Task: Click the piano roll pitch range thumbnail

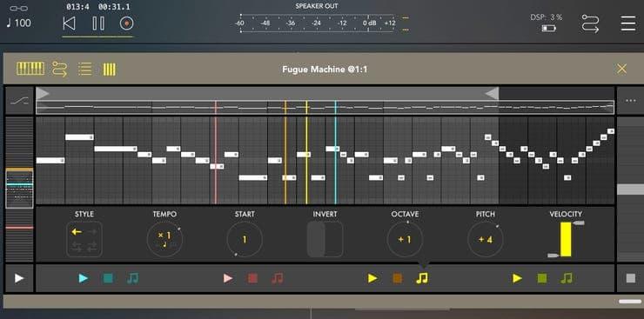Action: click(x=19, y=189)
